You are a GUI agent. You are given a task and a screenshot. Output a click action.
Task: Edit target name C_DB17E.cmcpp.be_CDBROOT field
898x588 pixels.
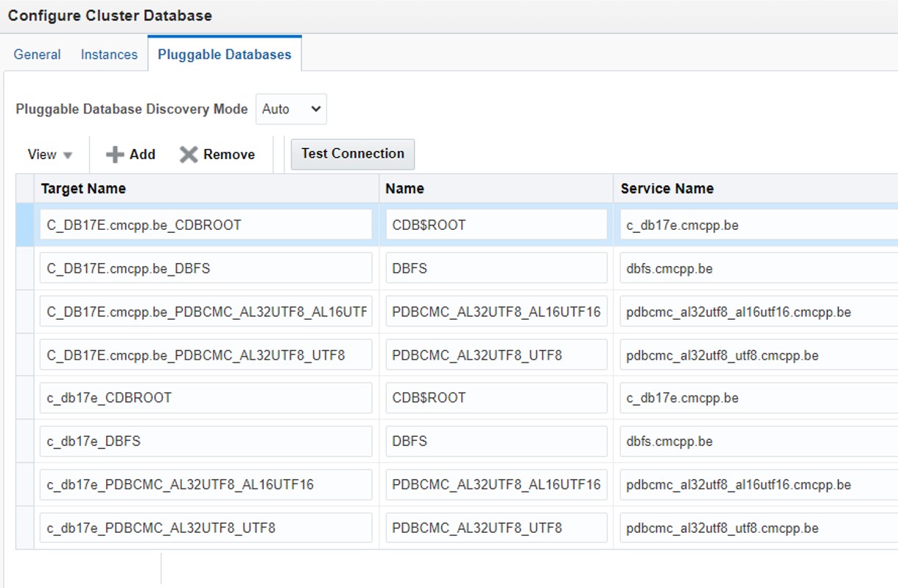[x=206, y=225]
